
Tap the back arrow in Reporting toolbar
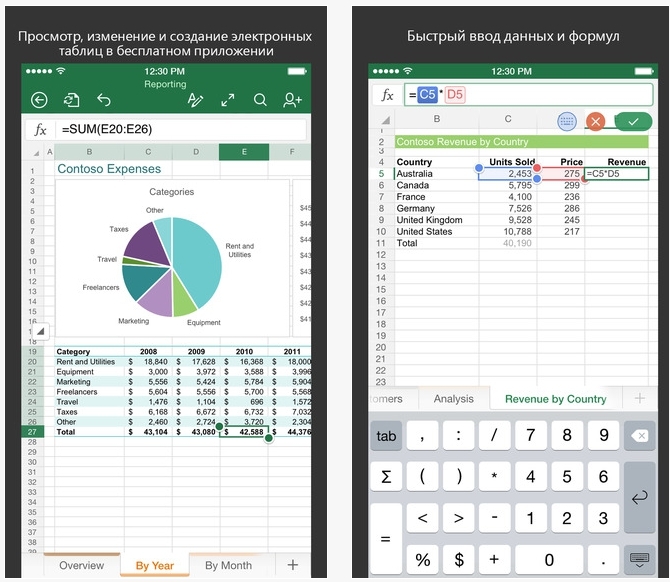coord(39,99)
